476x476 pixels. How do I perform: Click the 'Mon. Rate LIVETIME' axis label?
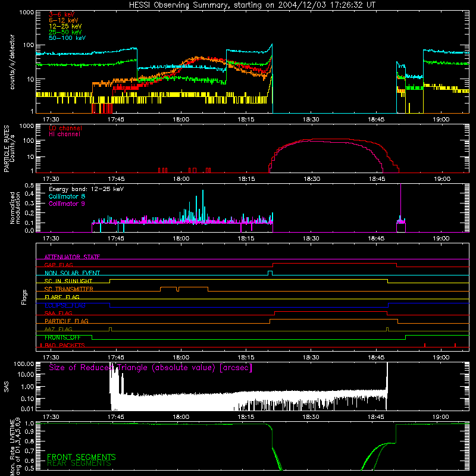(x=12, y=447)
